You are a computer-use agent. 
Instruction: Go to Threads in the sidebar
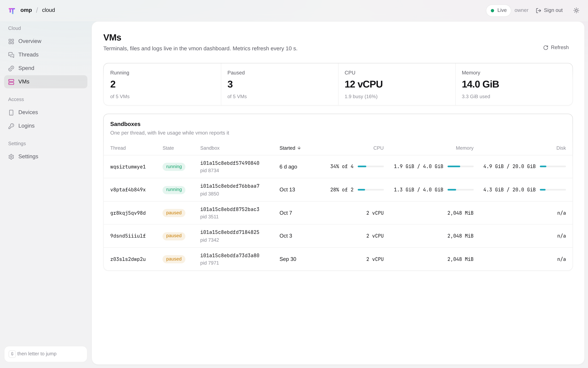46,55
